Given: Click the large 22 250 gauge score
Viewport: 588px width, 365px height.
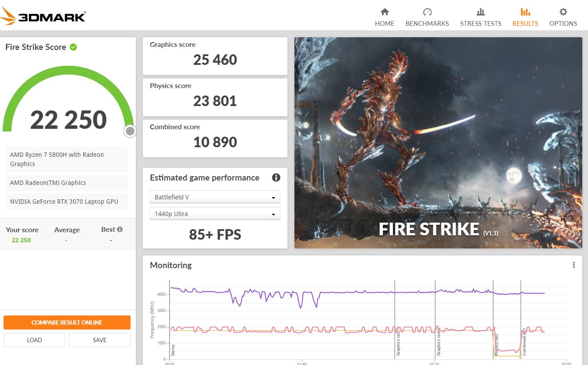Looking at the screenshot, I should click(68, 120).
